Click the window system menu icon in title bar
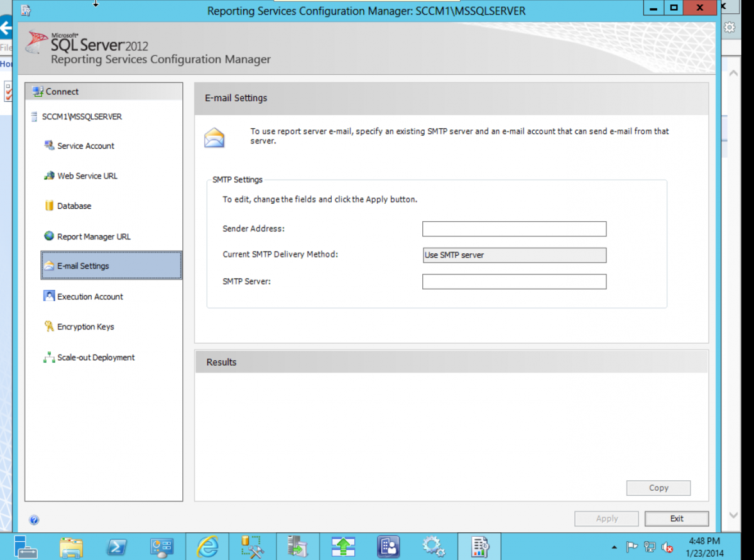Viewport: 754px width, 560px height. [26, 10]
